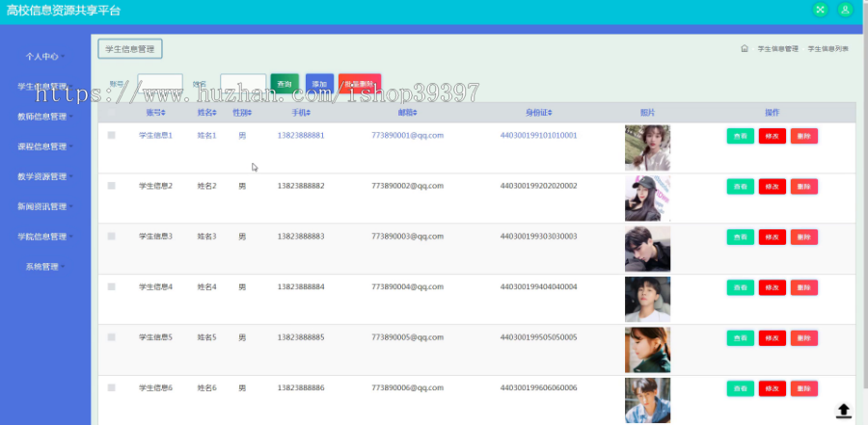The height and width of the screenshot is (425, 868).
Task: Open photo thumbnail of 学生信息4
Action: (x=648, y=300)
